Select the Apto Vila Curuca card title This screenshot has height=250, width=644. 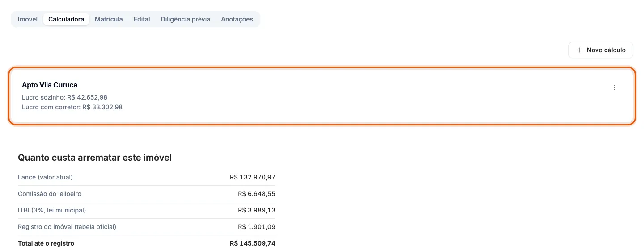[x=50, y=85]
